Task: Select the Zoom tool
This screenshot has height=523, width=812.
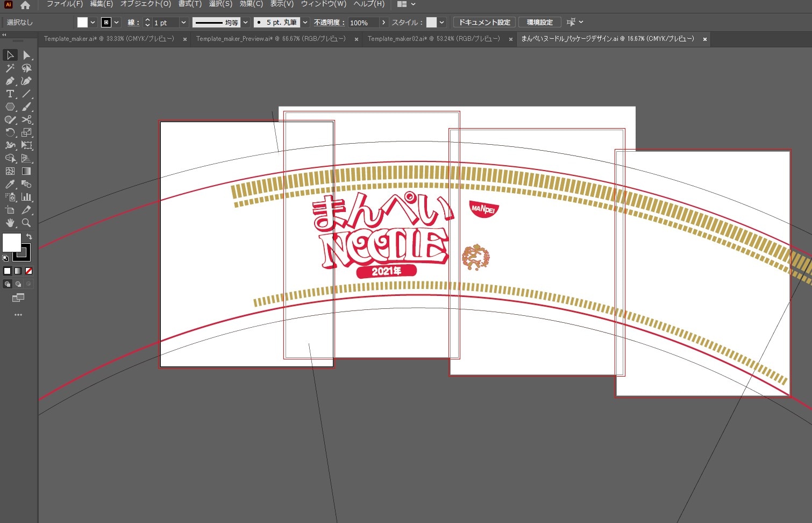Action: [26, 223]
